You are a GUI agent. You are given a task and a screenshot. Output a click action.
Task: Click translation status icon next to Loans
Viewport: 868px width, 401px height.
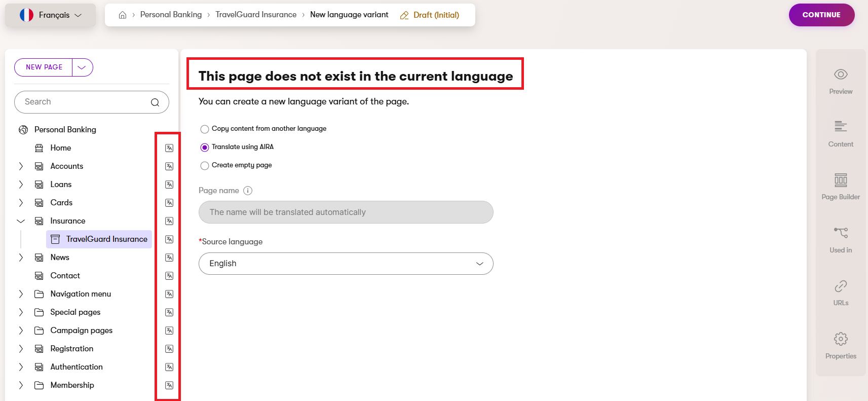click(169, 185)
